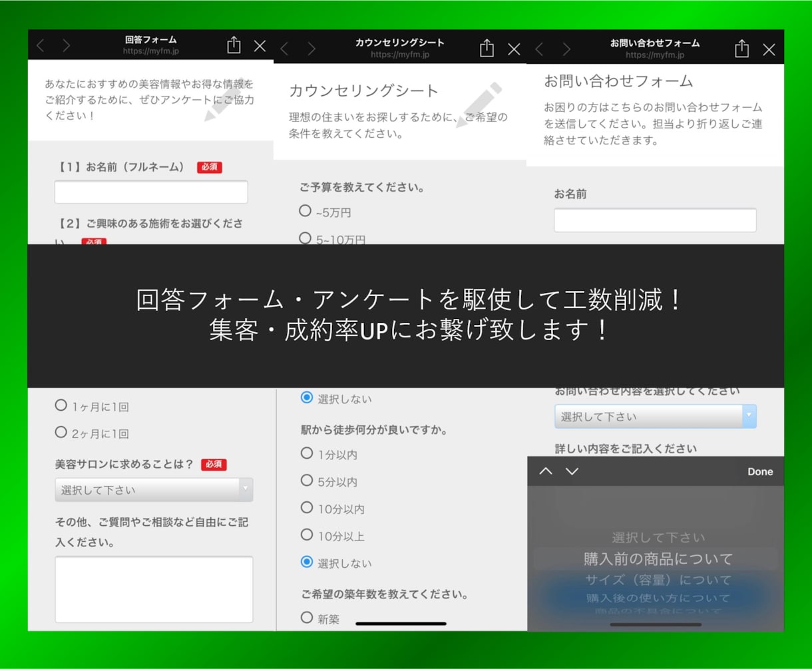Screen dimensions: 812x669
Task: Move to next field with down chevron
Action: click(572, 471)
